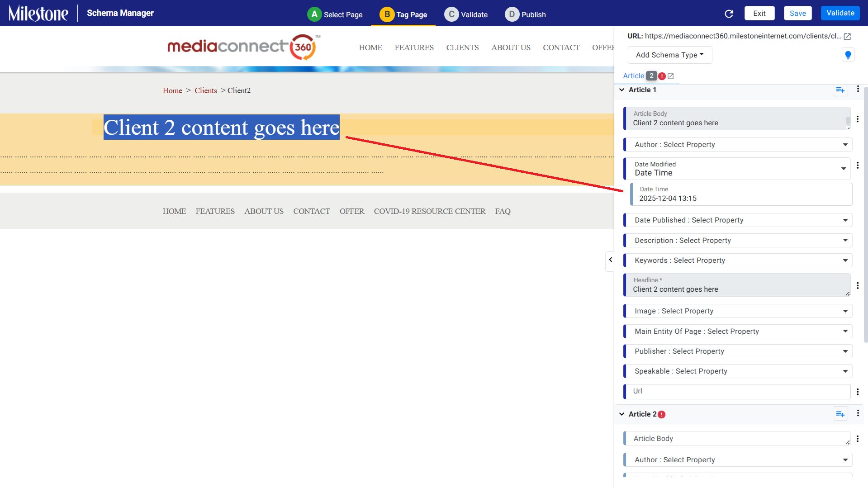Click Home breadcrumb link
The width and height of the screenshot is (868, 488).
click(172, 90)
